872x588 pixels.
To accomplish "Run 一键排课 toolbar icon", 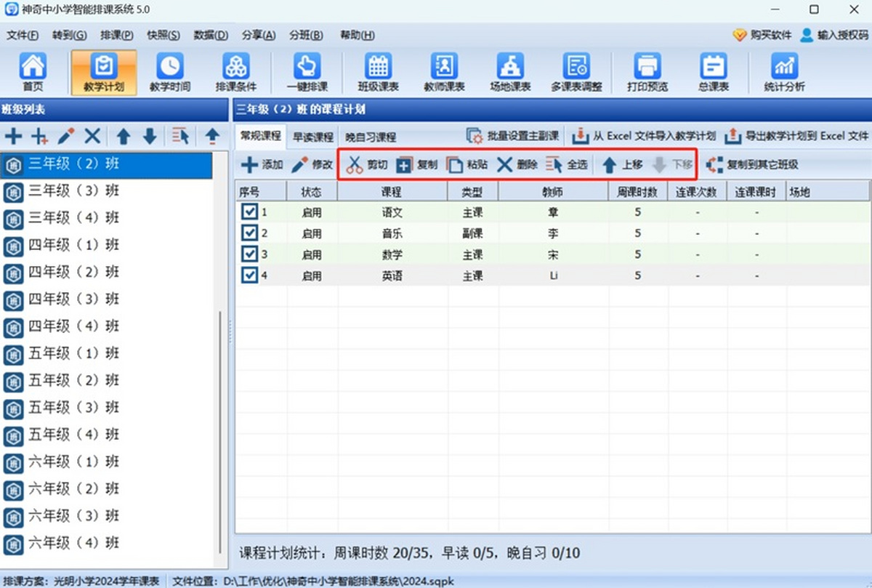I will (307, 73).
